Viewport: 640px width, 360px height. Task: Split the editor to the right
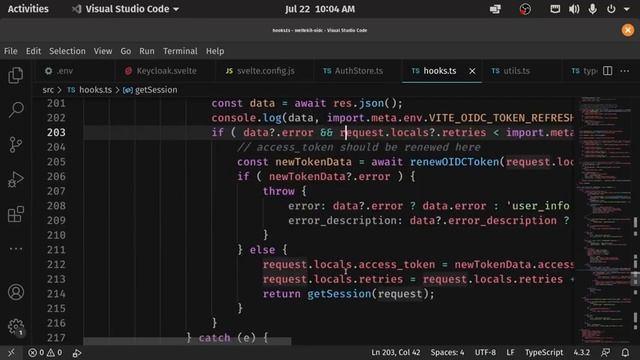pyautogui.click(x=607, y=71)
